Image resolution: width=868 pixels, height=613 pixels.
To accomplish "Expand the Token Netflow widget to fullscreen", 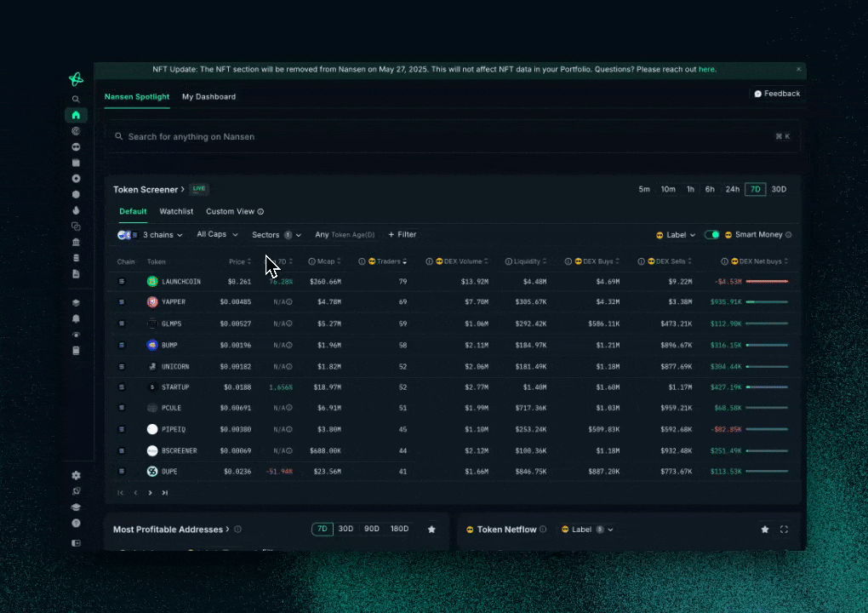I will click(784, 530).
